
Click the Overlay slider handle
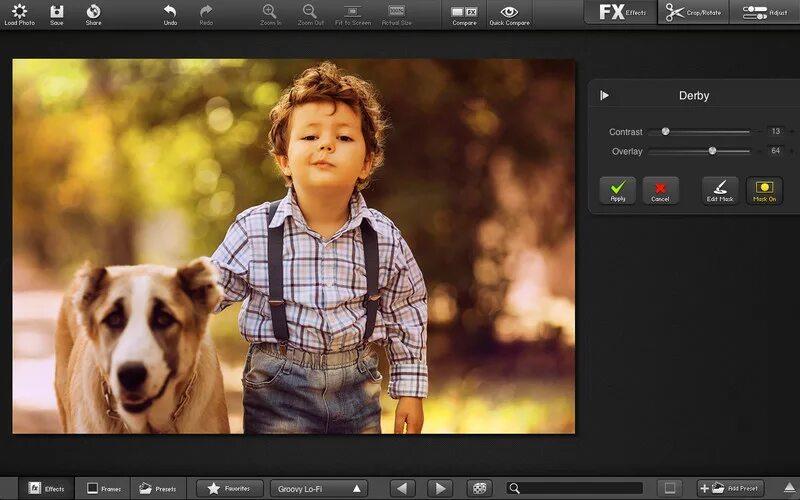click(x=712, y=151)
